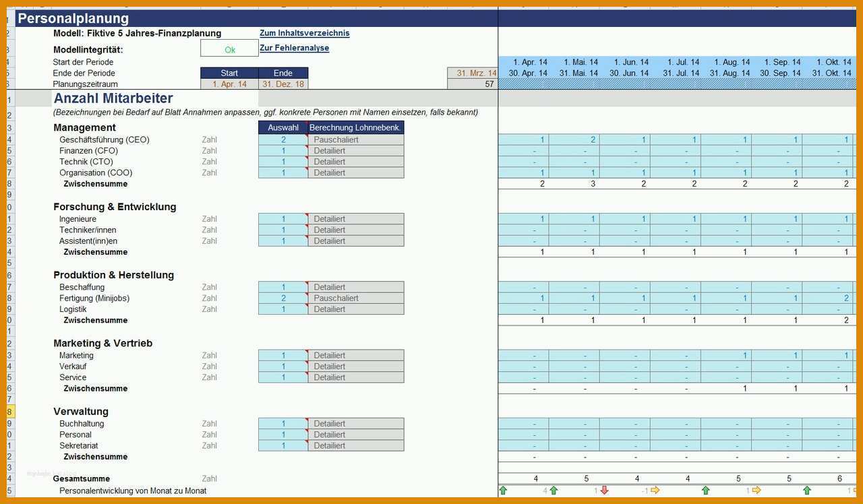Click the 'Start' header cell

[229, 73]
